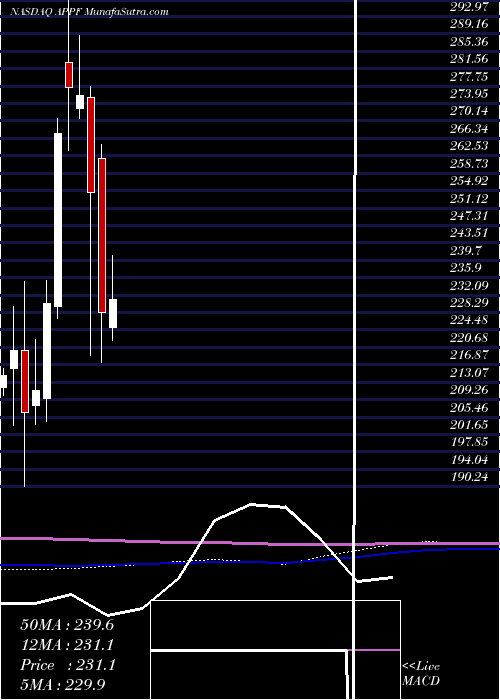
Task: Click the 228.29 price axis label
Action: (x=469, y=304)
